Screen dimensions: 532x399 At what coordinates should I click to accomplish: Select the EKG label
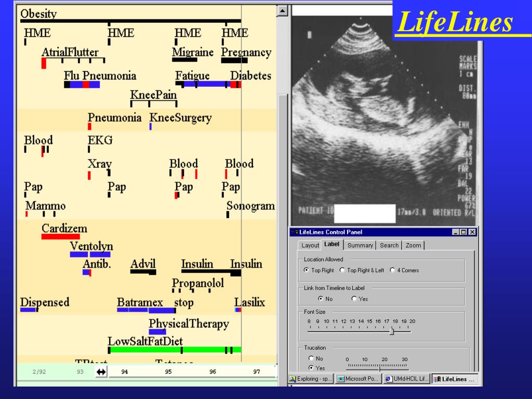click(x=100, y=140)
